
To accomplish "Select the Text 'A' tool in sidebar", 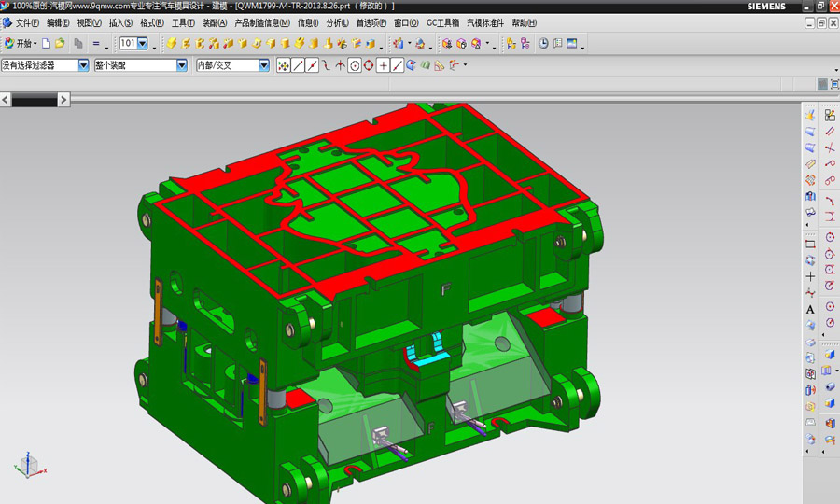I will tap(810, 309).
